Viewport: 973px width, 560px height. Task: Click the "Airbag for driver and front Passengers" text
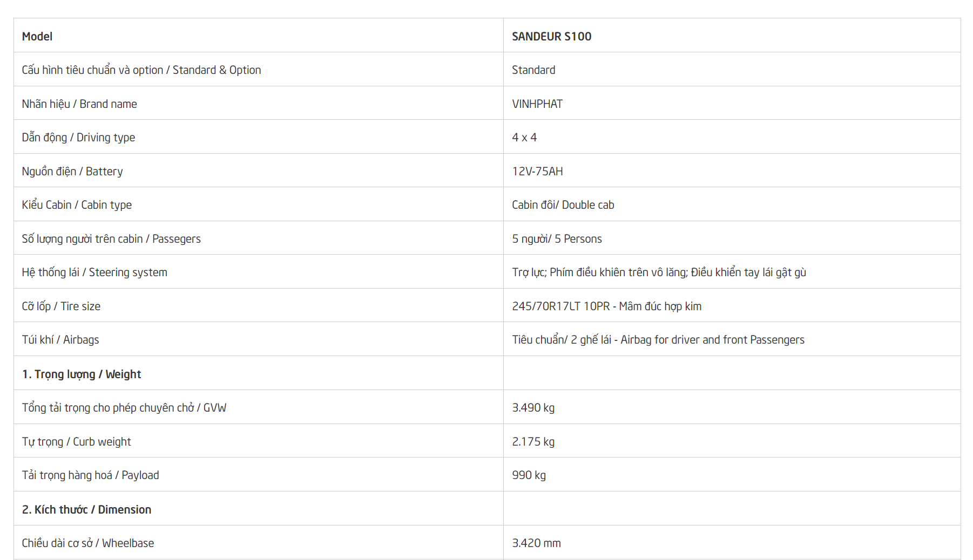[x=712, y=340]
